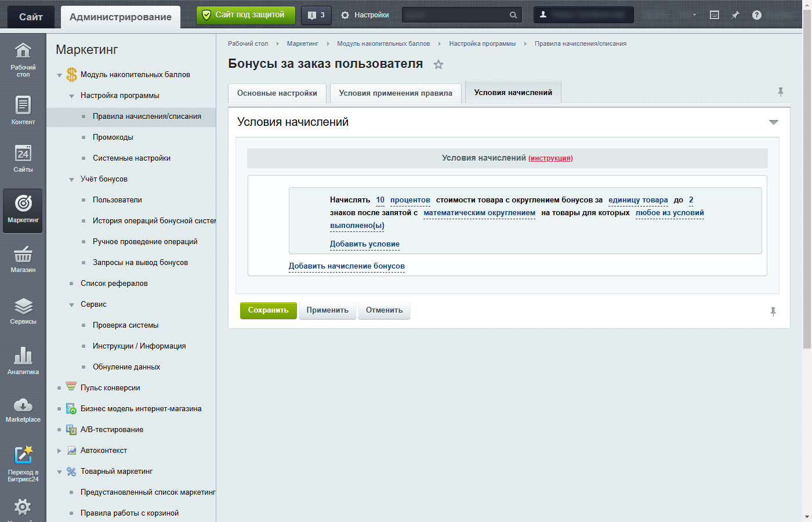Select the Маркетинг sidebar icon
812x522 pixels.
tap(23, 211)
